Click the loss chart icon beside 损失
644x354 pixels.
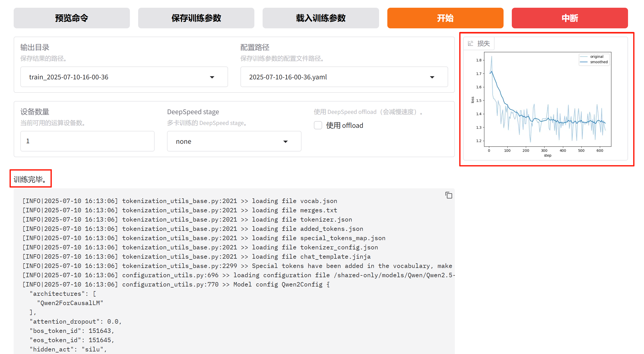[471, 43]
